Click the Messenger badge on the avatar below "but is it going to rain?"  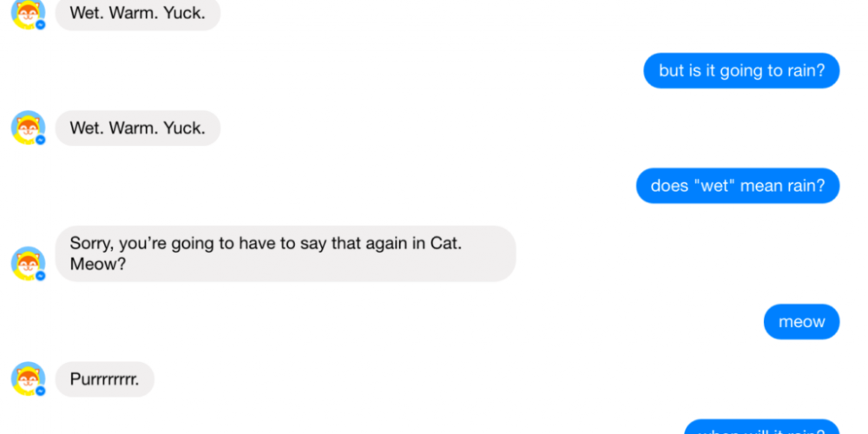click(x=40, y=140)
